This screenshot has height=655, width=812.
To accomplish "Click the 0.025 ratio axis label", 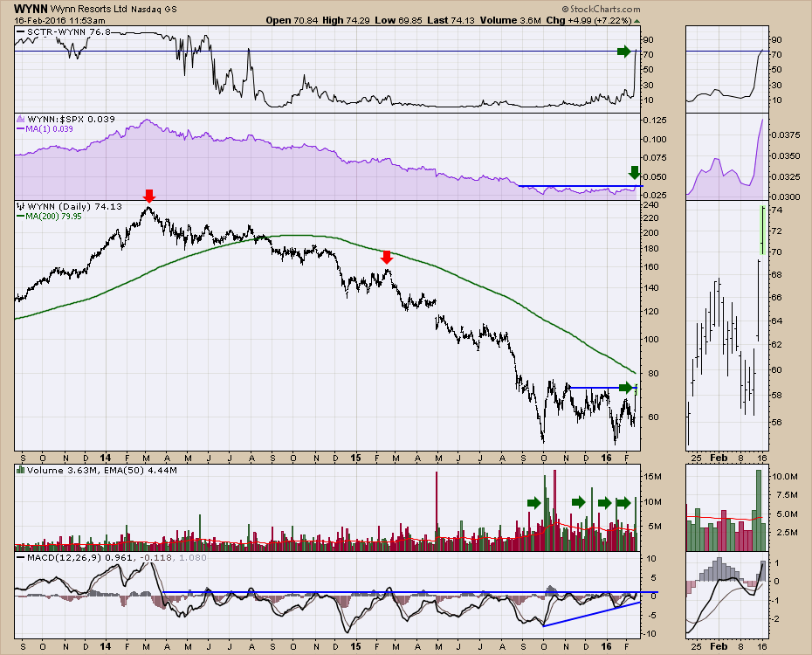I will coord(655,196).
